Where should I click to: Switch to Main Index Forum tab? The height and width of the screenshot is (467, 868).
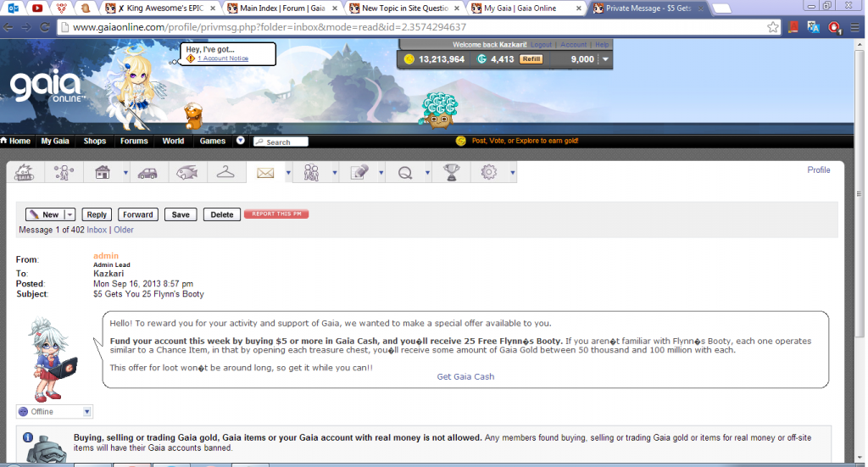click(x=282, y=8)
